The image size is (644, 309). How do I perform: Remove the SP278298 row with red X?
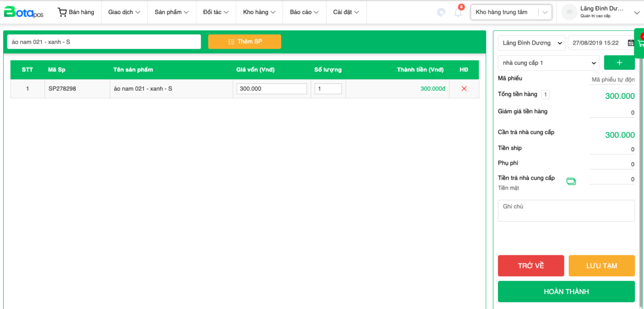(464, 89)
